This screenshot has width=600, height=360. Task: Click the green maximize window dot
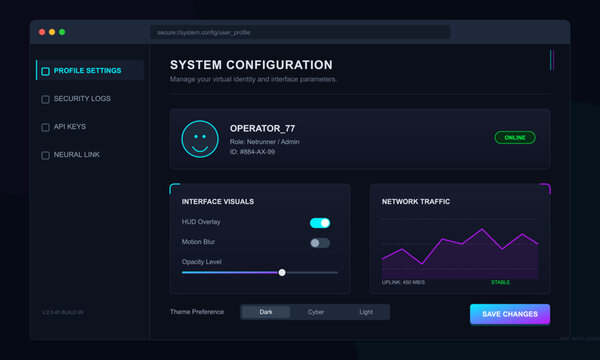(x=62, y=32)
